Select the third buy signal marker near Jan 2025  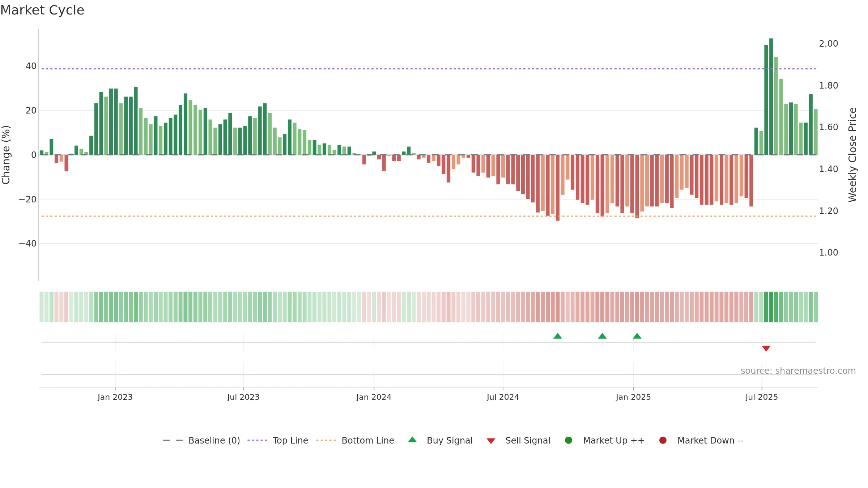(x=637, y=336)
